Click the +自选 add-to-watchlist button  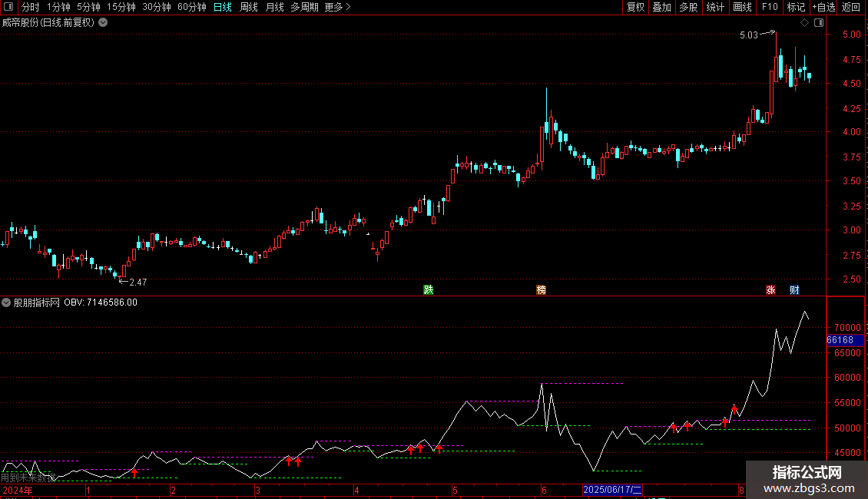click(823, 7)
